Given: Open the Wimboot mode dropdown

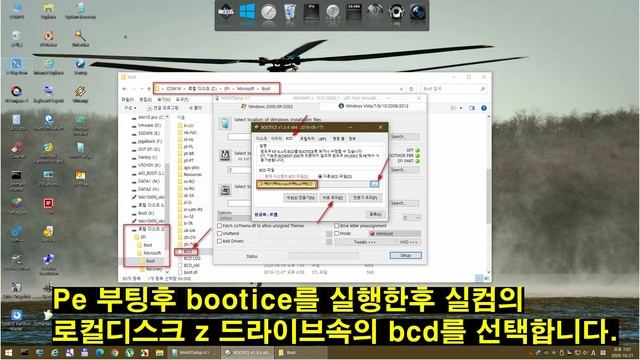Looking at the screenshot, I should 394,233.
